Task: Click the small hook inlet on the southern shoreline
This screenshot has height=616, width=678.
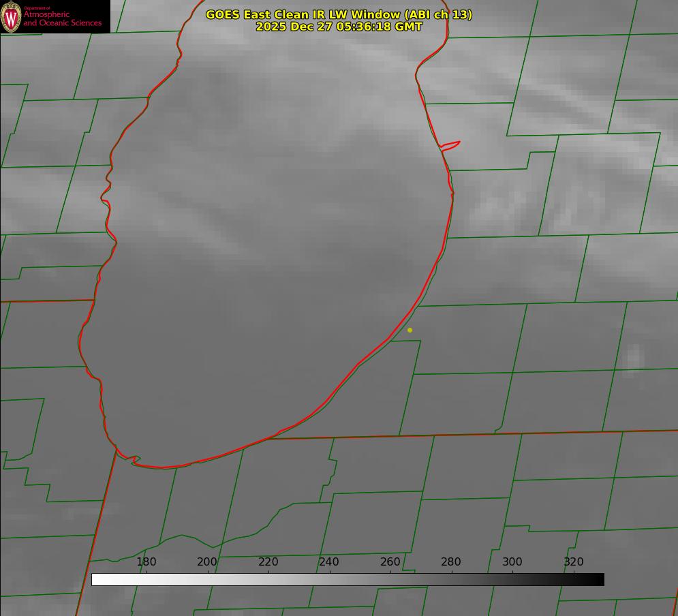Action: click(134, 460)
